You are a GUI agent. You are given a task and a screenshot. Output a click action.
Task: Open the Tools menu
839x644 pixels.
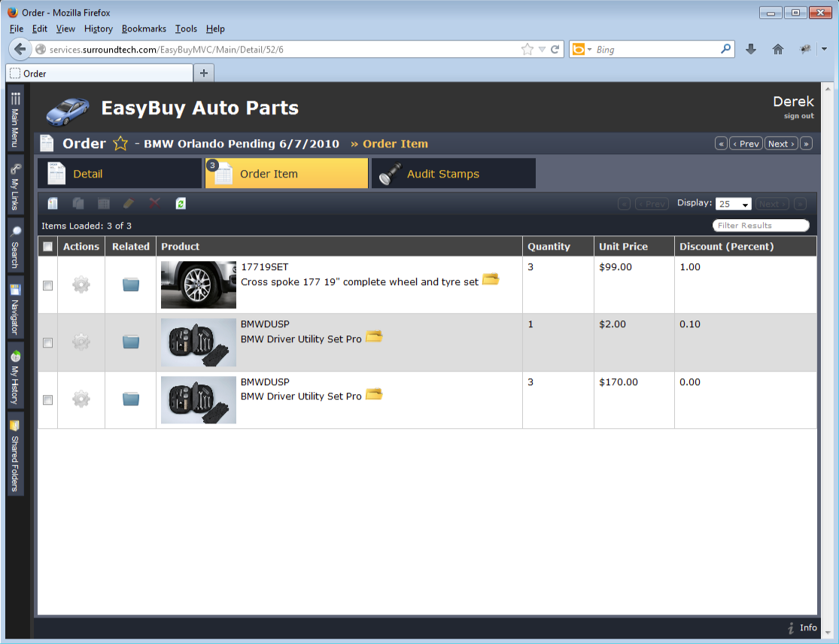pyautogui.click(x=186, y=29)
